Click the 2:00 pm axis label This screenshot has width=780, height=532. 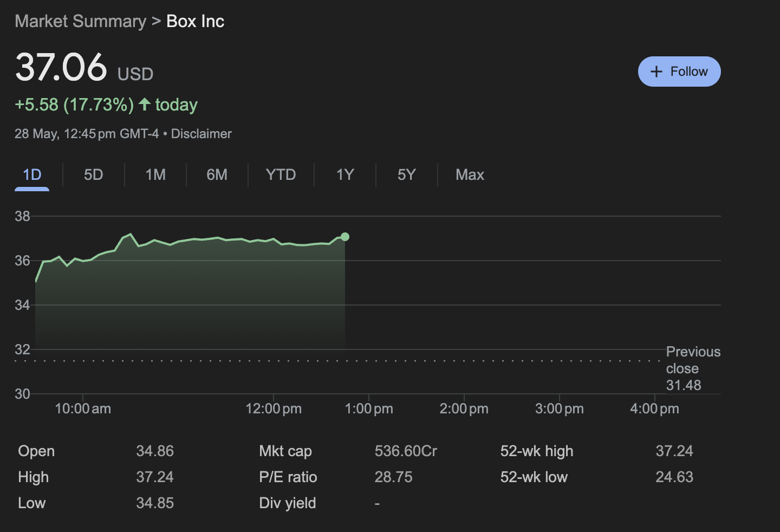pyautogui.click(x=464, y=409)
